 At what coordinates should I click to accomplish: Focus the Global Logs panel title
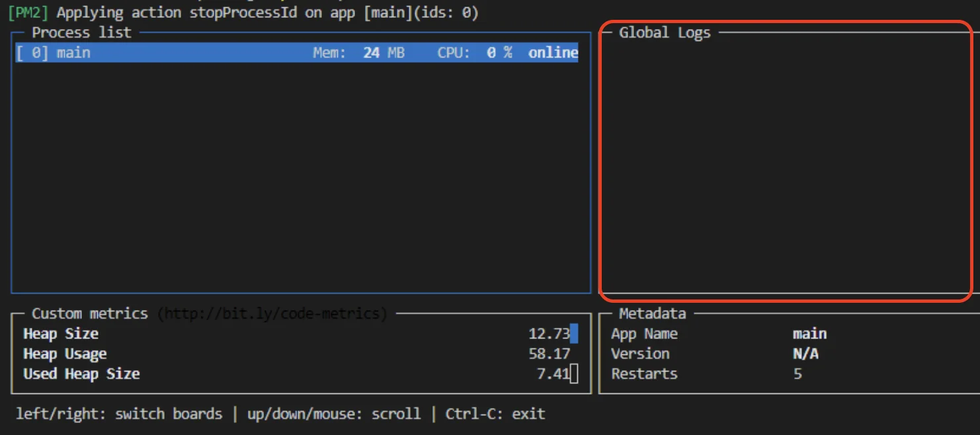coord(664,32)
